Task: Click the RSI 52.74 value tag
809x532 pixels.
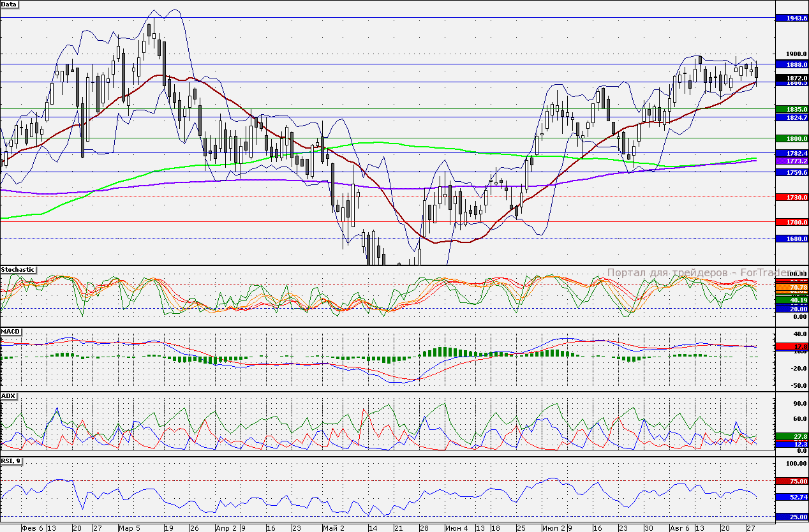Action: [x=791, y=496]
